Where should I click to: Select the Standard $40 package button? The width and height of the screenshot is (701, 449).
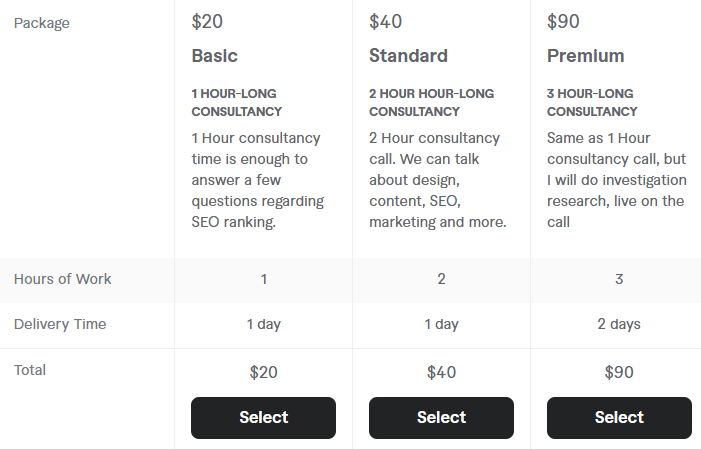pyautogui.click(x=441, y=418)
